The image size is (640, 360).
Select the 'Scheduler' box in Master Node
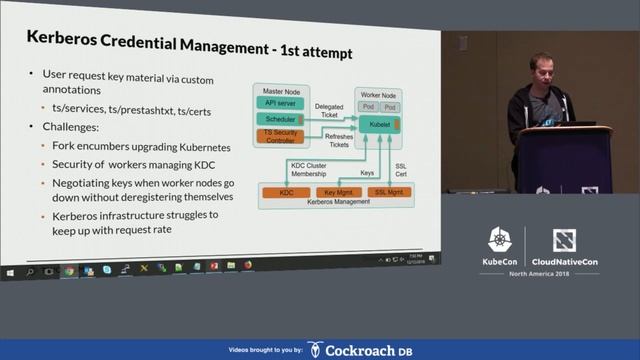[x=280, y=119]
